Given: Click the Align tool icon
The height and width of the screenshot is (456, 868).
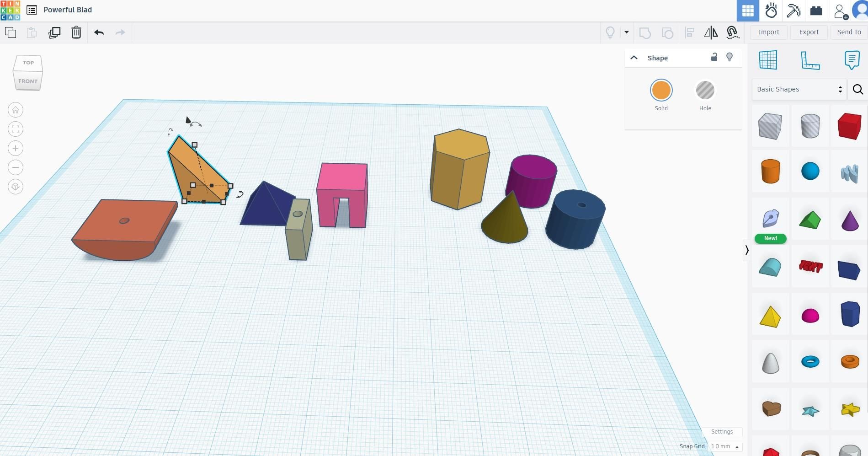Looking at the screenshot, I should [689, 32].
